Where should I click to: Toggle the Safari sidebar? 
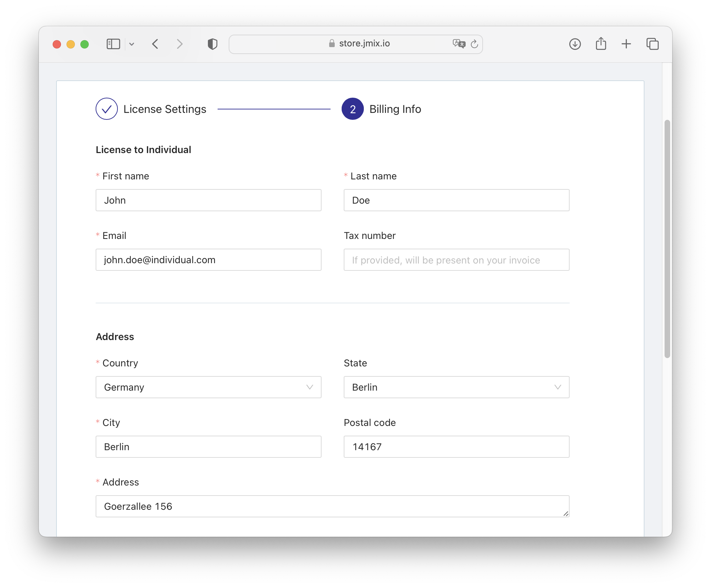[113, 44]
